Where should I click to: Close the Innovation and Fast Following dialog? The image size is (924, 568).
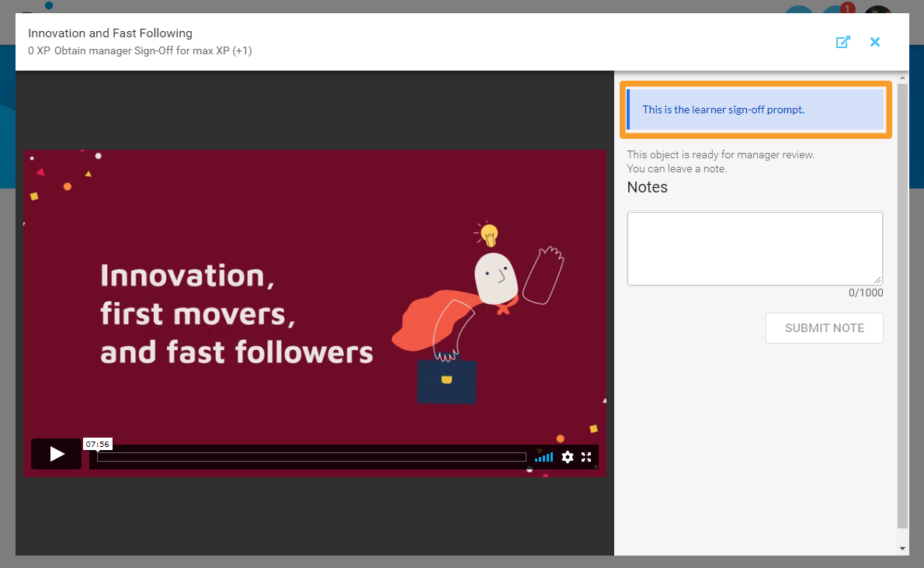tap(875, 42)
